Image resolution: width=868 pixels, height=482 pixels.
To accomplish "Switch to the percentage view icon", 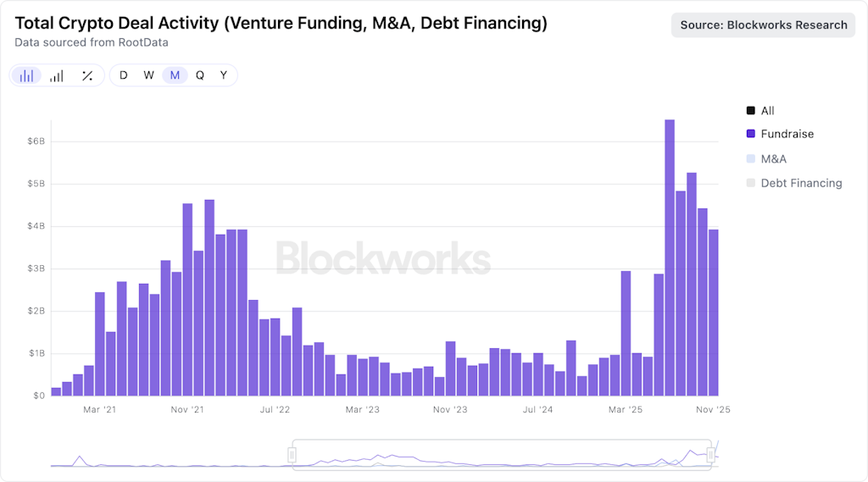I will point(87,75).
